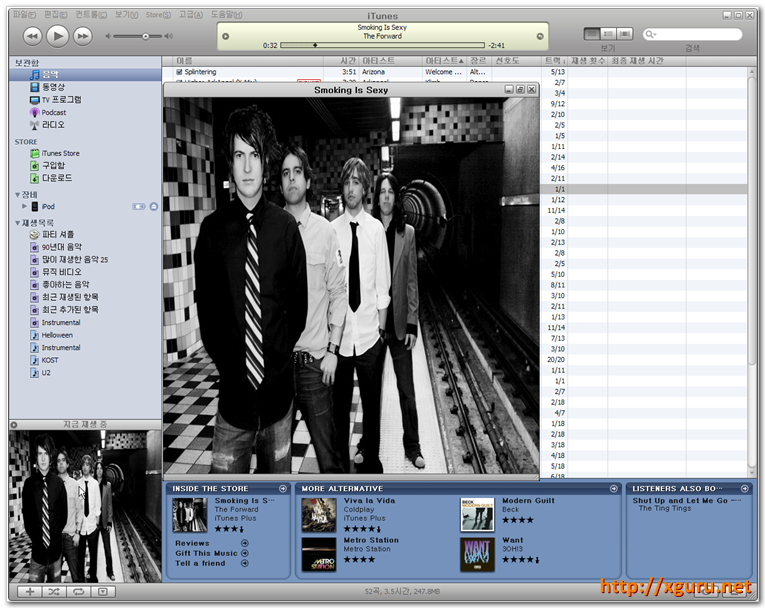Click the max-volume speaker icon
The image size is (765, 608).
point(168,36)
